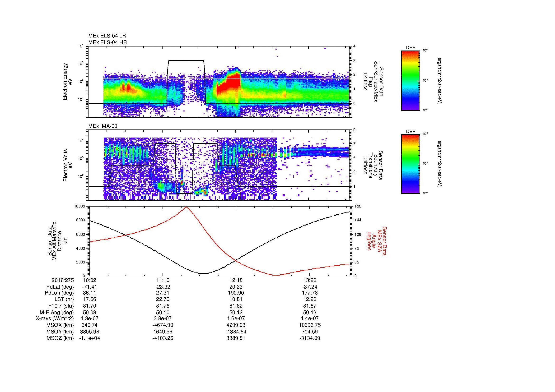The image size is (555, 392).
Task: Click the MSOY value '-1384.64'
Action: (x=236, y=332)
